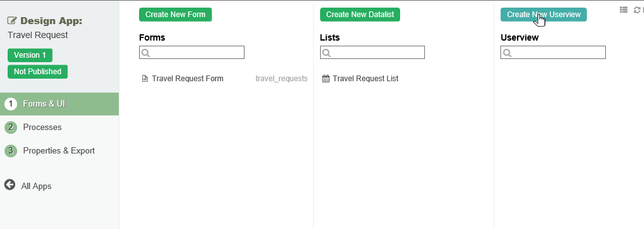Click the list view icon at top right
Image resolution: width=644 pixels, height=229 pixels.
(x=624, y=10)
